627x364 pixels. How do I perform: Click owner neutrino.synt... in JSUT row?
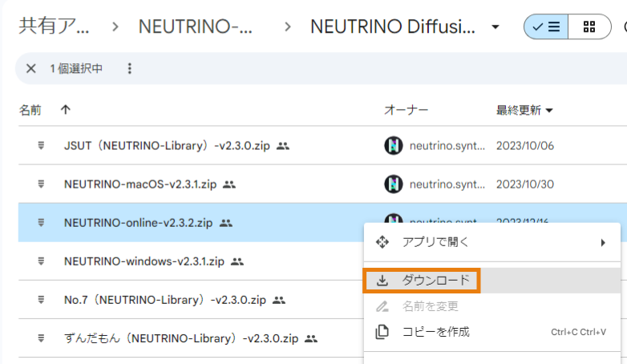tap(447, 146)
